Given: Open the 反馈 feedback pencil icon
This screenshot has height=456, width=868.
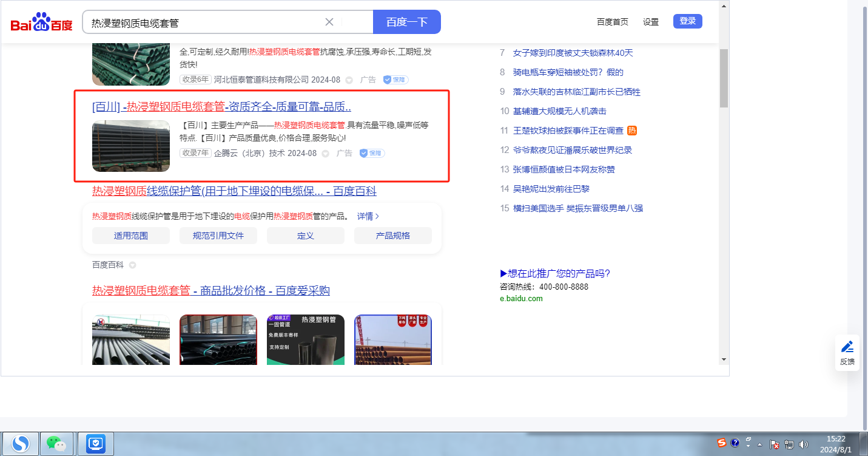Looking at the screenshot, I should 847,352.
